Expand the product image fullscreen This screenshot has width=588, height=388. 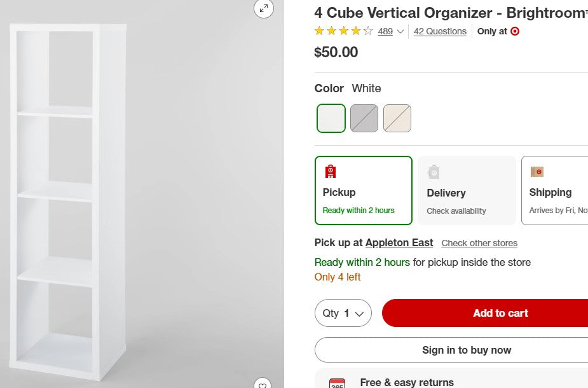click(264, 9)
